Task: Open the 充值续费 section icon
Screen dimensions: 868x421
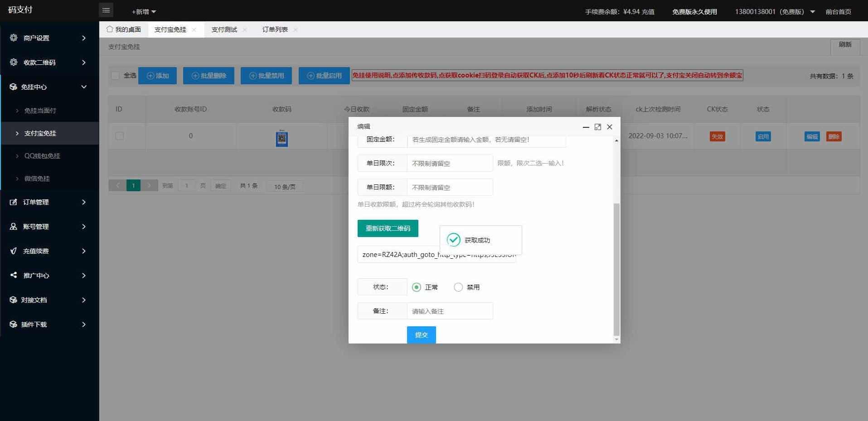Action: pyautogui.click(x=13, y=251)
